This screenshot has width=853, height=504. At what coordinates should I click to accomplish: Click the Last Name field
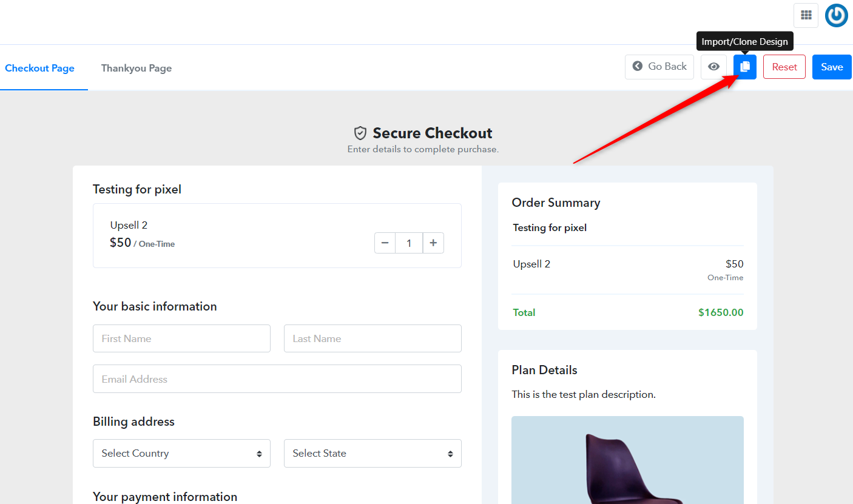point(373,338)
